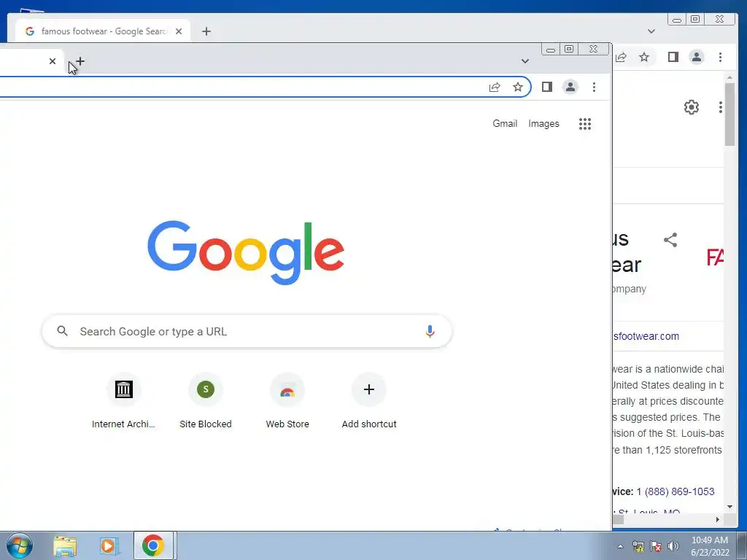Bookmark star in the back window
Viewport: 747px width, 560px height.
(x=644, y=57)
